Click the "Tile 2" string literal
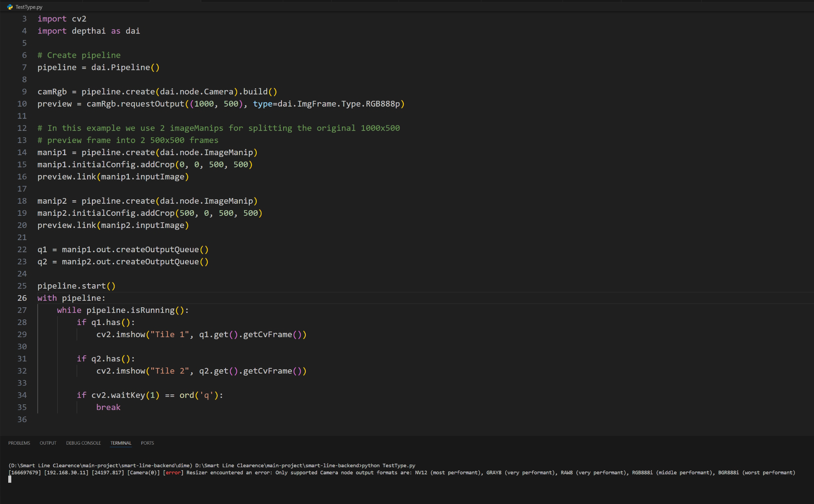This screenshot has width=814, height=504. click(x=170, y=371)
